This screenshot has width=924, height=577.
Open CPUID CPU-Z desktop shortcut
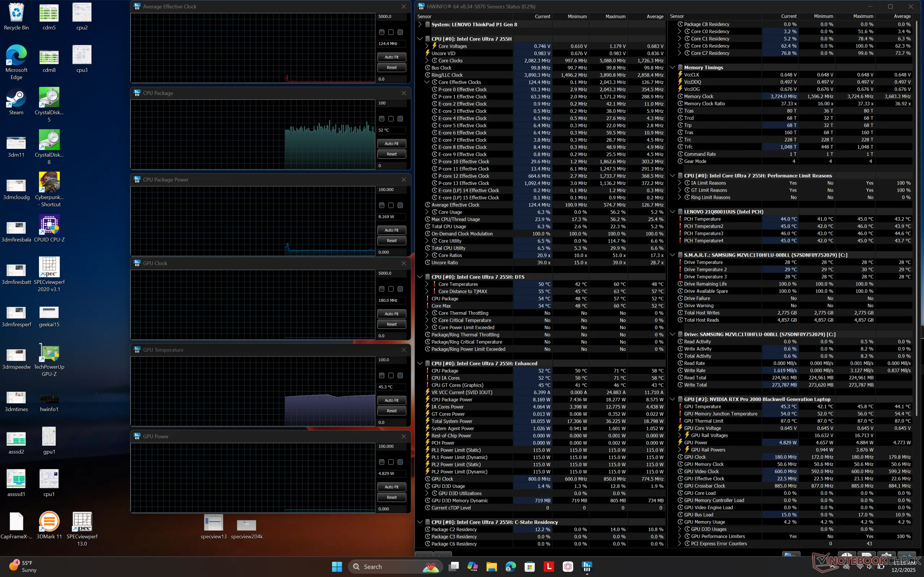pyautogui.click(x=49, y=225)
